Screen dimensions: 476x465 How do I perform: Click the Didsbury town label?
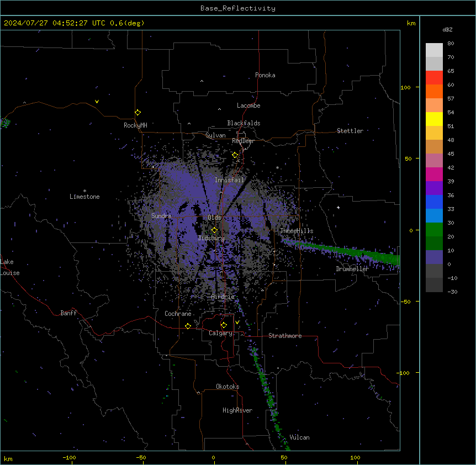tap(211, 238)
